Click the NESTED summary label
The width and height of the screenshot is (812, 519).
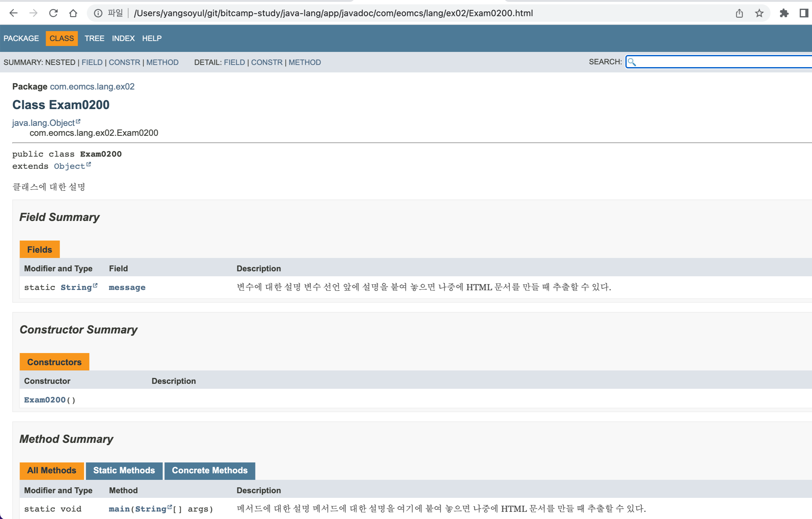click(60, 62)
